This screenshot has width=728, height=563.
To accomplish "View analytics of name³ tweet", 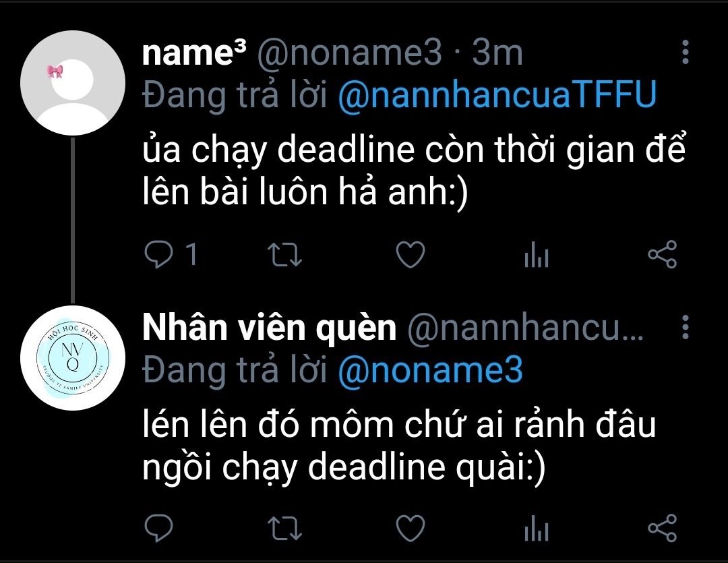I will point(537,255).
